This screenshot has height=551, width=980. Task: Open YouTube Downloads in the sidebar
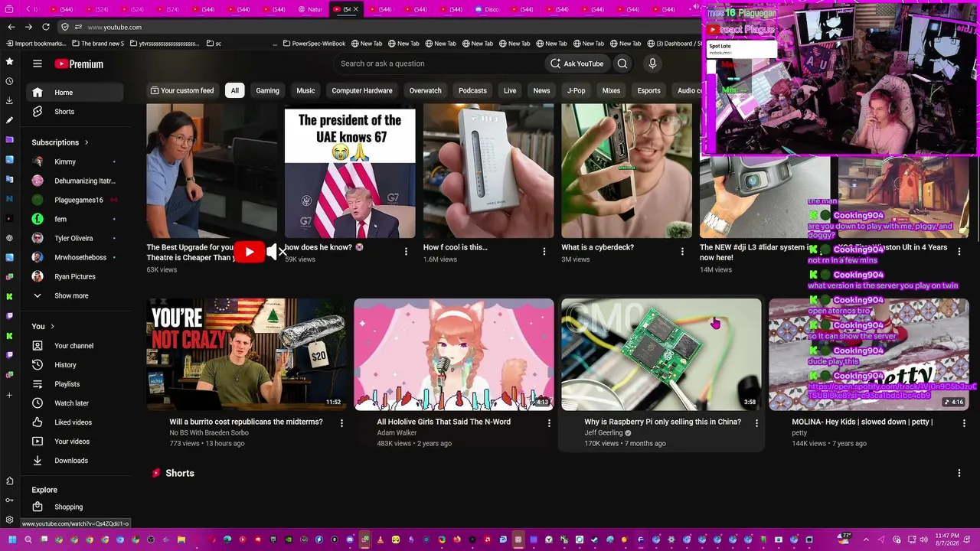tap(74, 461)
